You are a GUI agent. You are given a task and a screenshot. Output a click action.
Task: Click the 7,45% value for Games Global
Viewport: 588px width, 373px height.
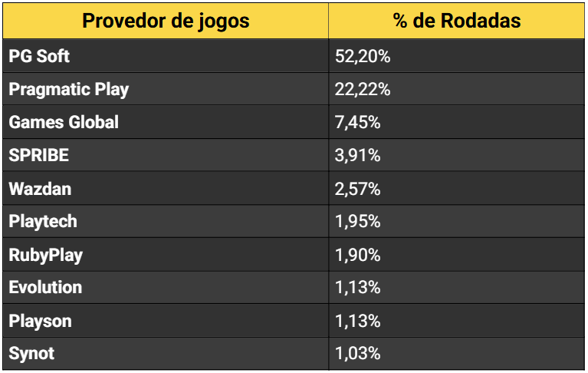pos(358,122)
